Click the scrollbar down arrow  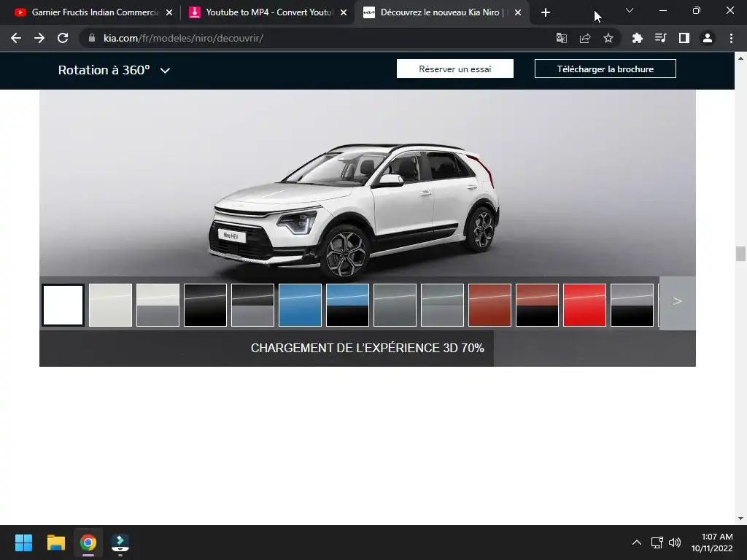(740, 518)
